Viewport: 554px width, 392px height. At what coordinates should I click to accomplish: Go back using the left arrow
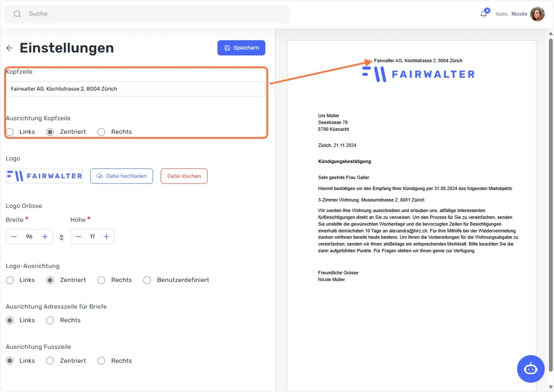[9, 48]
